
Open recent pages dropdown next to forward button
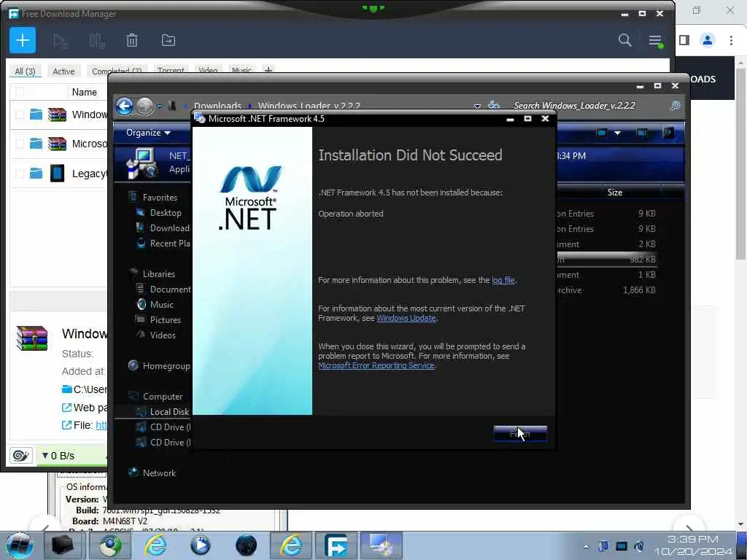159,106
